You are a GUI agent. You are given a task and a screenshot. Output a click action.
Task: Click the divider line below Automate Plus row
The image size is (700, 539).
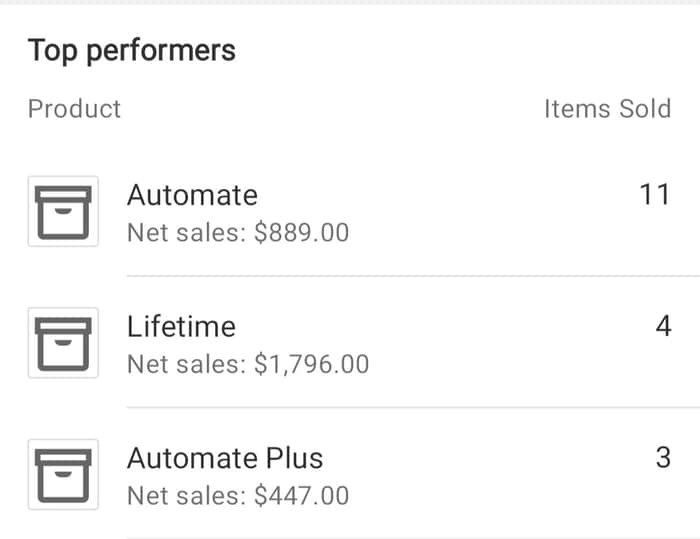(413, 538)
